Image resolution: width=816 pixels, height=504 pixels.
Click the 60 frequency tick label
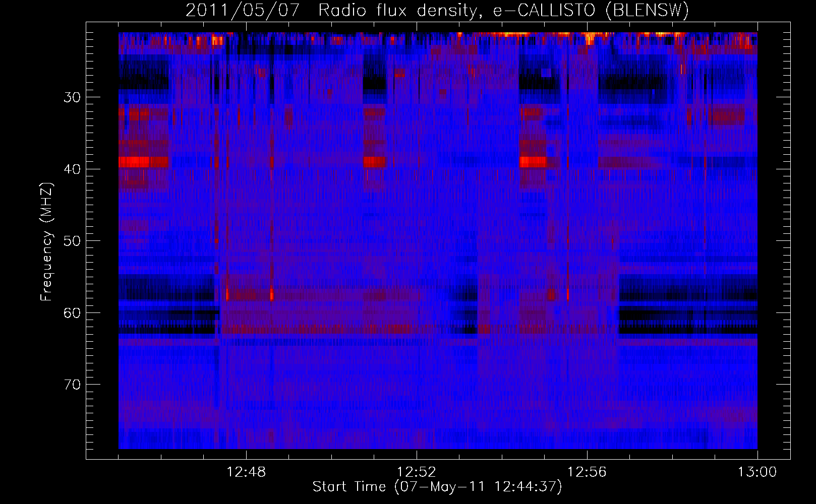(72, 313)
